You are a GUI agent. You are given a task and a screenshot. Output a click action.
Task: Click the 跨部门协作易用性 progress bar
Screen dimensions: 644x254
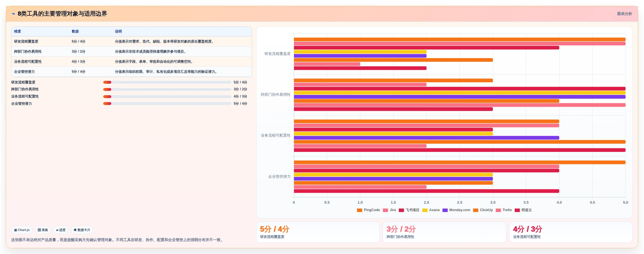point(167,89)
